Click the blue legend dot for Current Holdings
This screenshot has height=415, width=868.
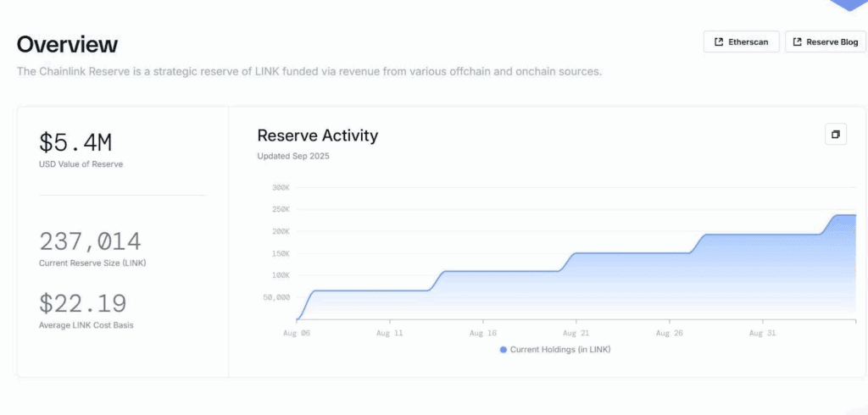click(x=504, y=349)
